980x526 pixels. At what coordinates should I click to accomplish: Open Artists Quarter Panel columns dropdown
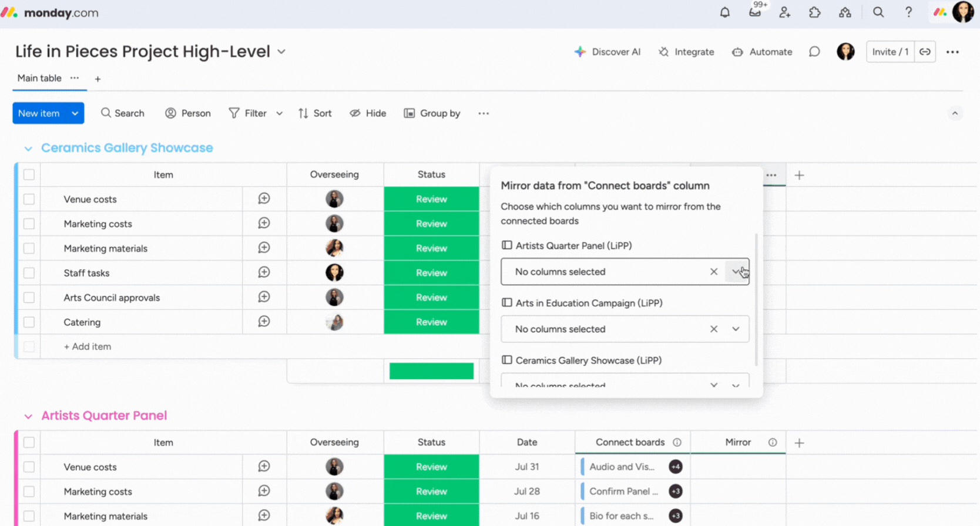coord(736,272)
